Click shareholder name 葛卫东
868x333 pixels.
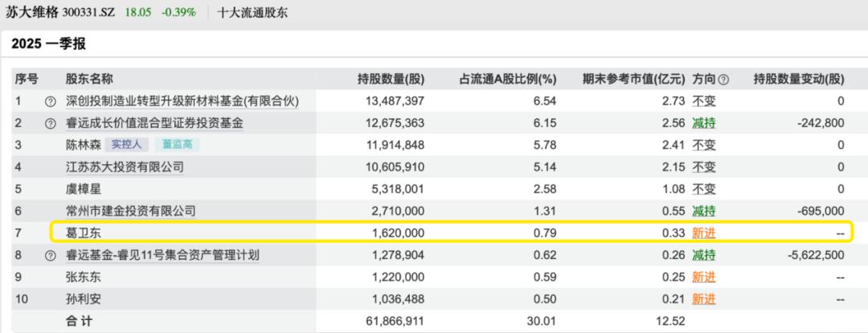(83, 233)
